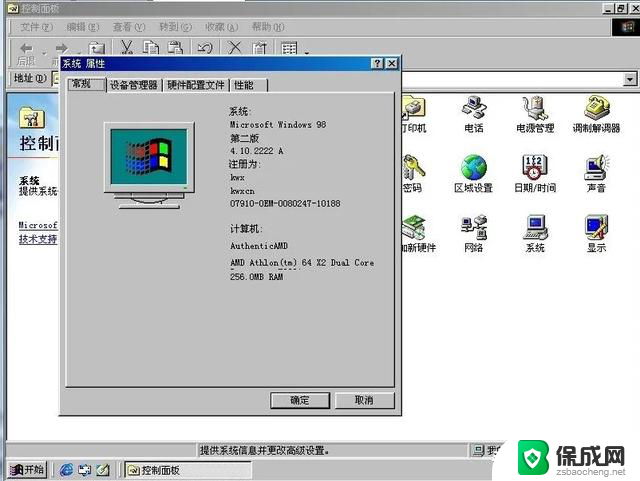Expand the address bar dropdown arrow
640x481 pixels.
point(630,79)
